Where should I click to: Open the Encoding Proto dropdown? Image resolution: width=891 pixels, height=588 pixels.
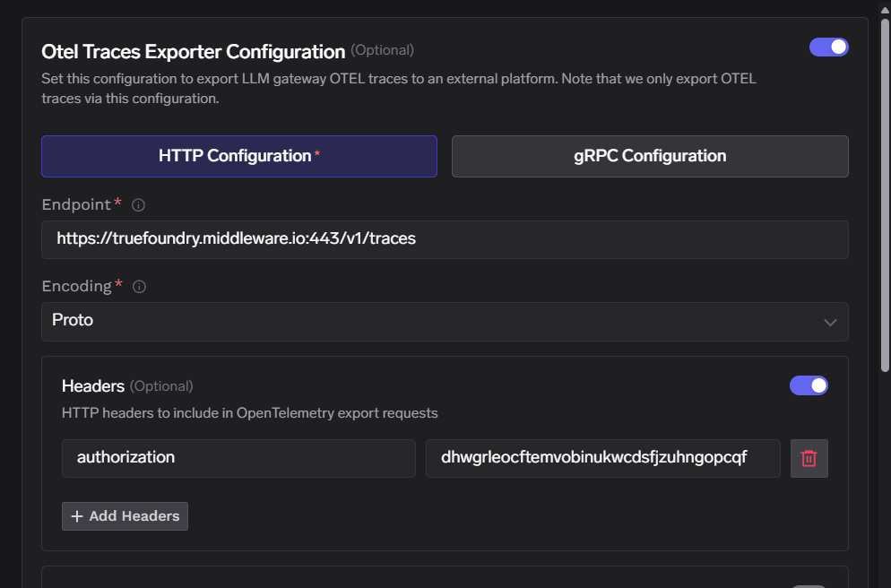[x=445, y=322]
